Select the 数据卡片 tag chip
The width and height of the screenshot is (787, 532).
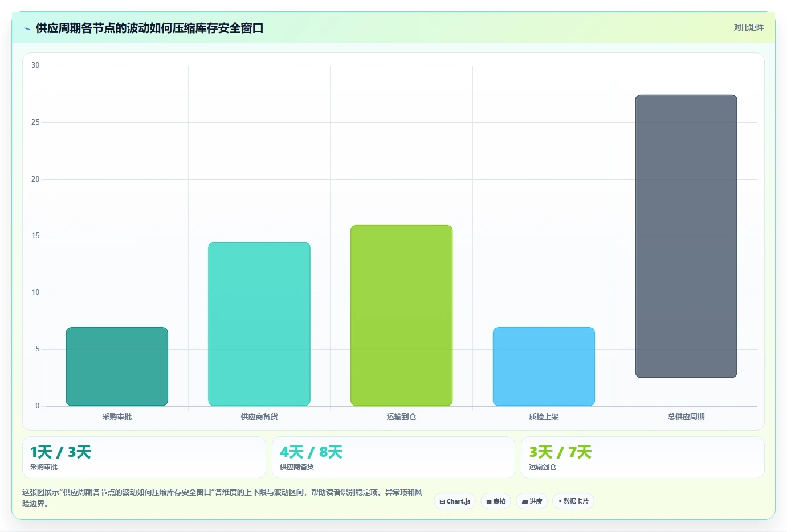coord(573,501)
